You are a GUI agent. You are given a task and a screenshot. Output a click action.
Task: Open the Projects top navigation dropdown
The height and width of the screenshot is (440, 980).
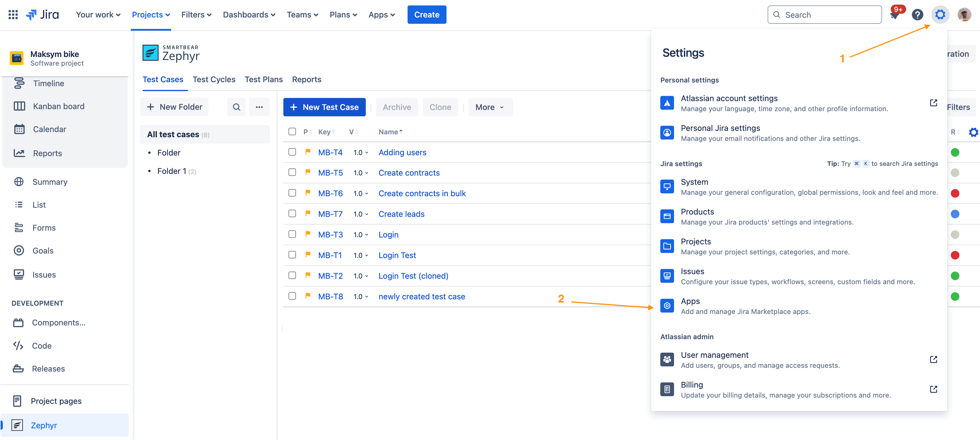[151, 15]
